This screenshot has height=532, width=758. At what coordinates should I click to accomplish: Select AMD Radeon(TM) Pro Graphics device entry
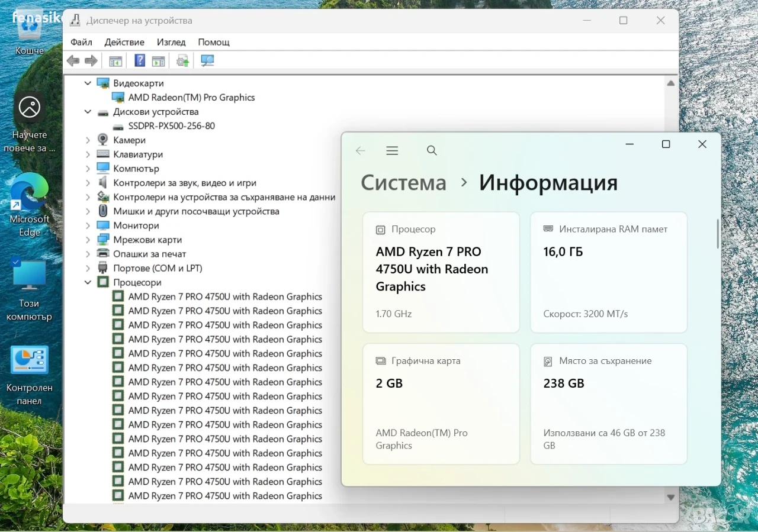coord(191,98)
